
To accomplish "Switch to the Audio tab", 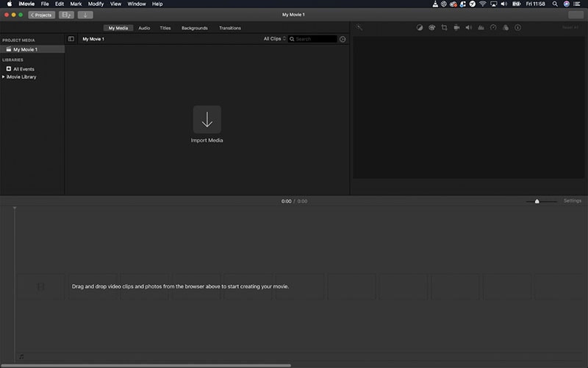I will (x=144, y=28).
